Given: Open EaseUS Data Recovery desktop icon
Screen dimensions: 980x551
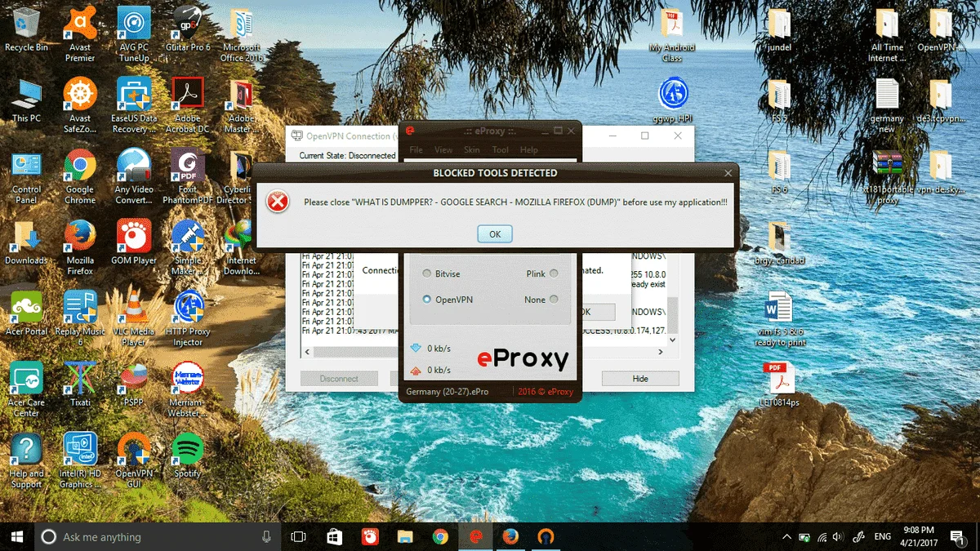Looking at the screenshot, I should click(x=134, y=105).
